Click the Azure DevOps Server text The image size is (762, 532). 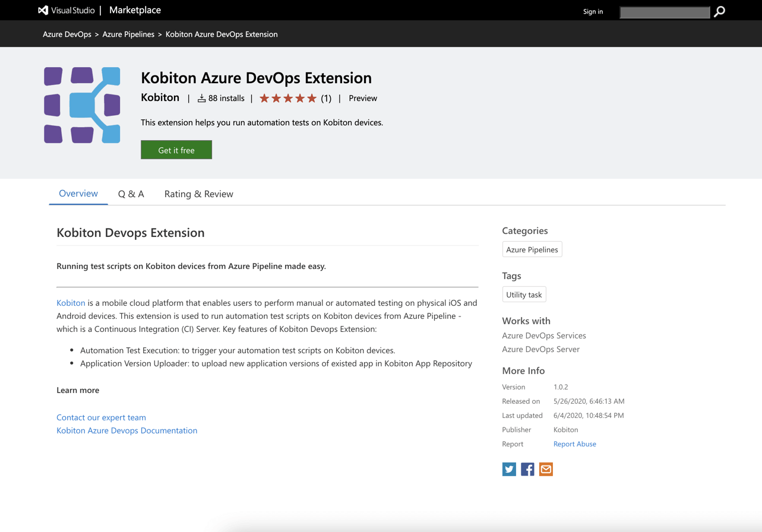[540, 349]
